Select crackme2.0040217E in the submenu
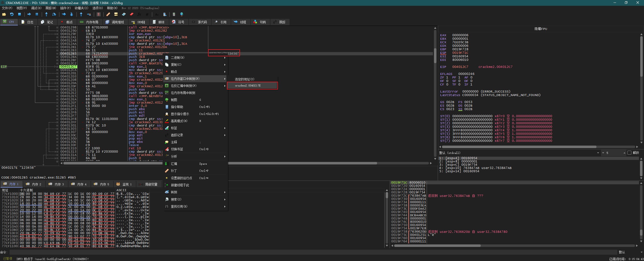644x261 pixels. 252,85
